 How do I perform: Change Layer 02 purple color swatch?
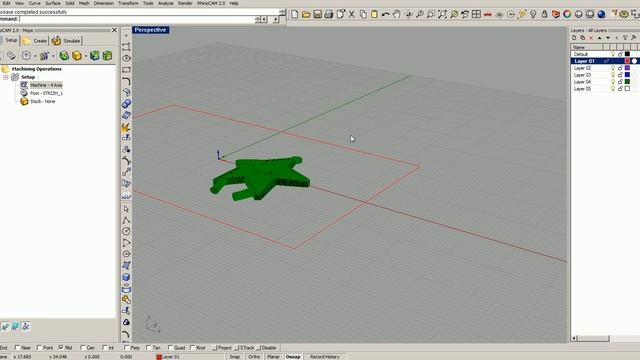point(627,68)
